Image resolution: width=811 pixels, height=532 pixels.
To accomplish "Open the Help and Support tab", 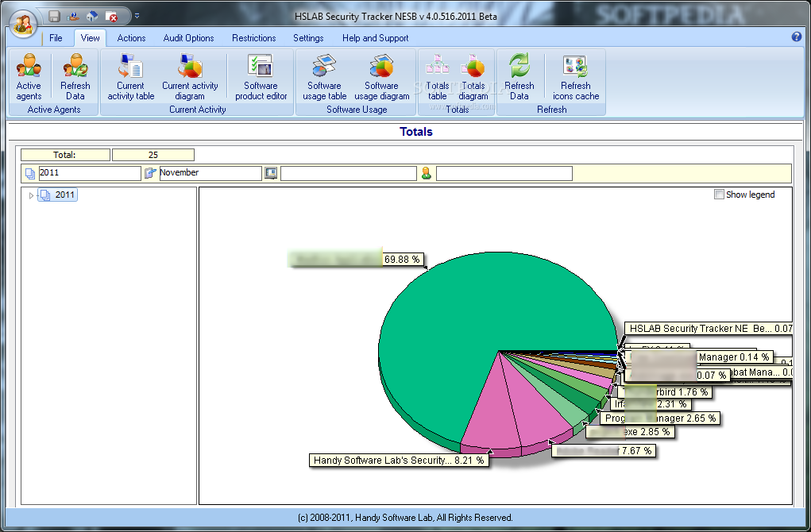I will [x=376, y=38].
